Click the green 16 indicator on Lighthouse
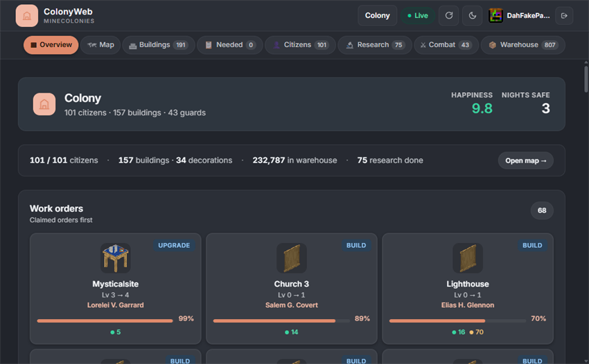Image resolution: width=589 pixels, height=364 pixels. 458,332
